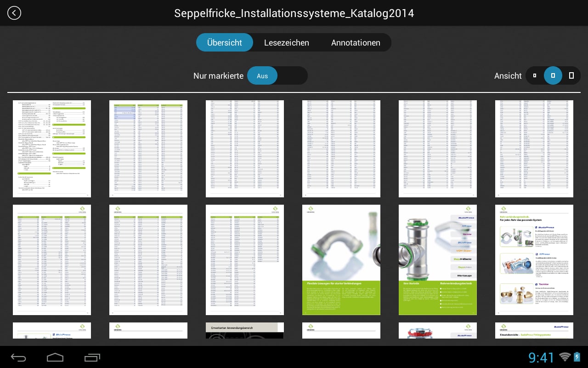Open the table of contents page thumbnail
Image resolution: width=588 pixels, height=368 pixels.
pyautogui.click(x=52, y=149)
